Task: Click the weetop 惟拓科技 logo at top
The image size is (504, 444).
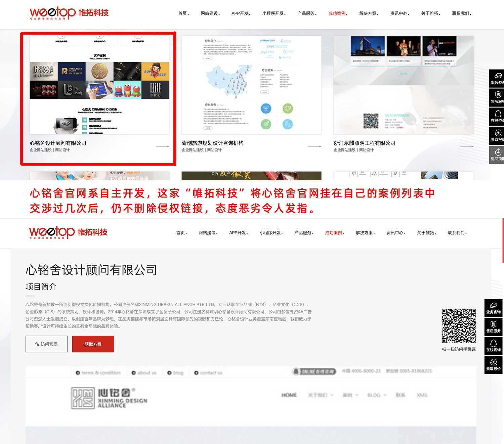Action: point(69,13)
